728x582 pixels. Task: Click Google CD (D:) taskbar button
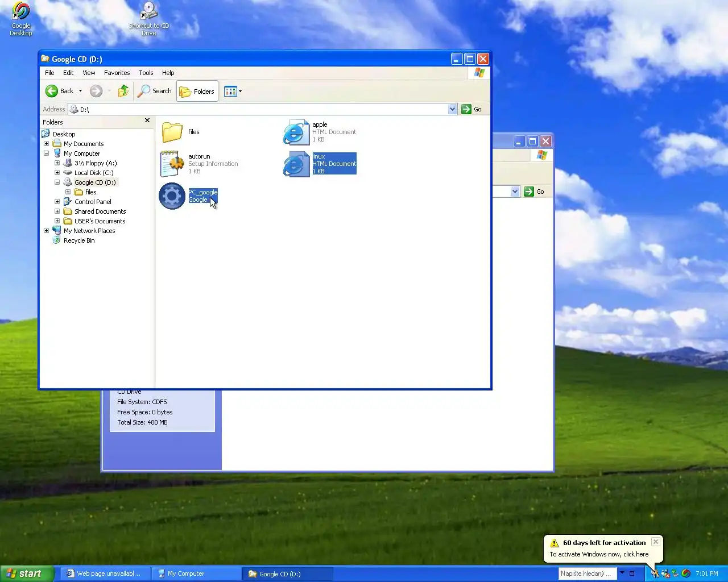pyautogui.click(x=287, y=573)
